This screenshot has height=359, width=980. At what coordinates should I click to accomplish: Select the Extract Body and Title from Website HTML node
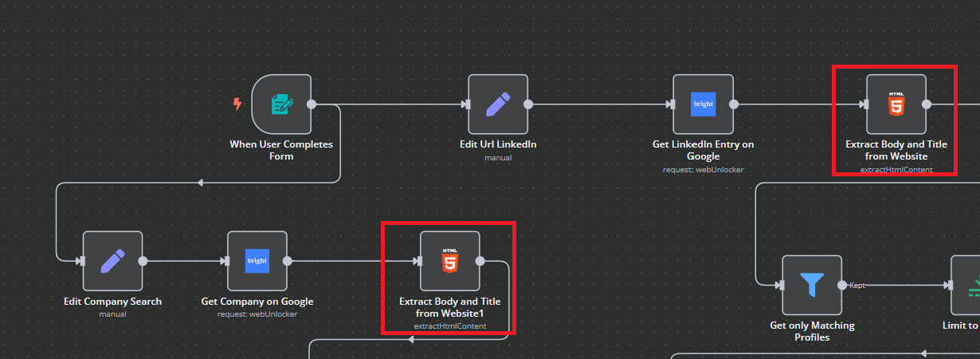point(896,104)
